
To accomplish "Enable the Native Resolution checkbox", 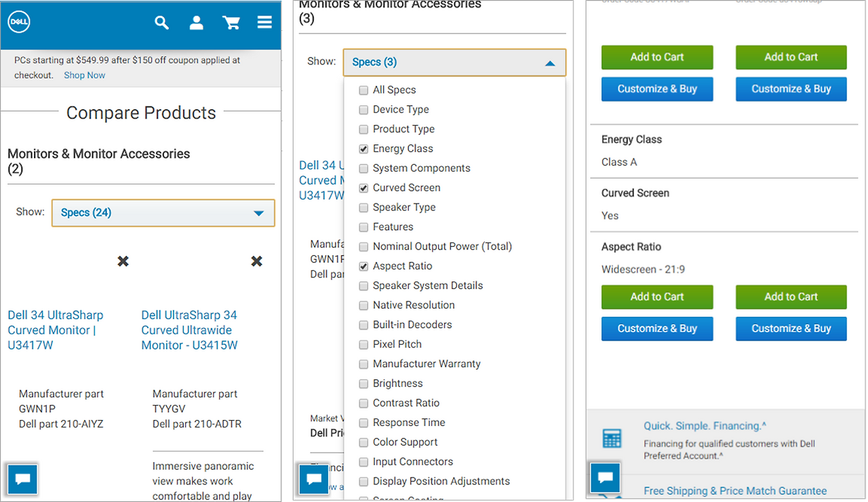I will point(364,306).
